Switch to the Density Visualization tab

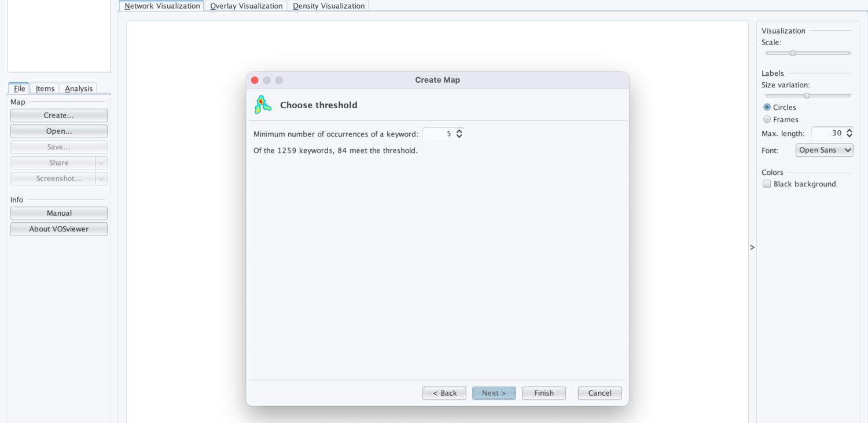(x=328, y=6)
